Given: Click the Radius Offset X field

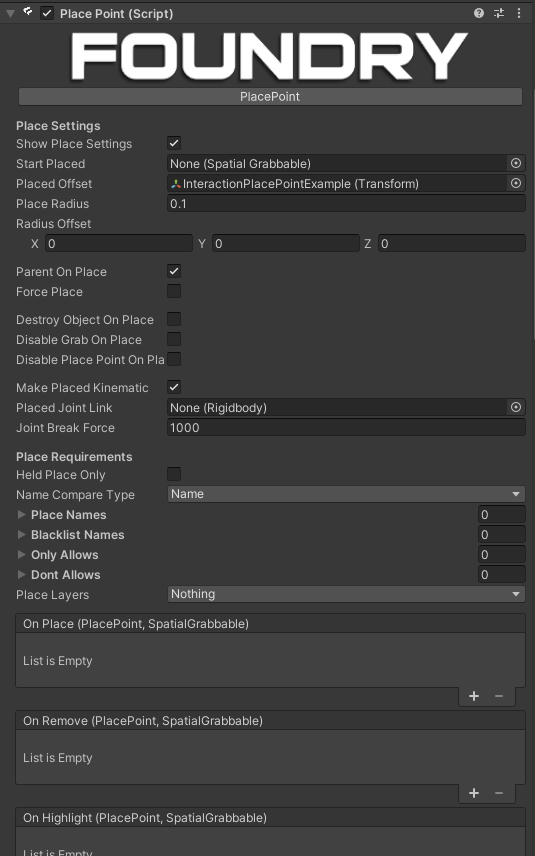Looking at the screenshot, I should click(118, 243).
